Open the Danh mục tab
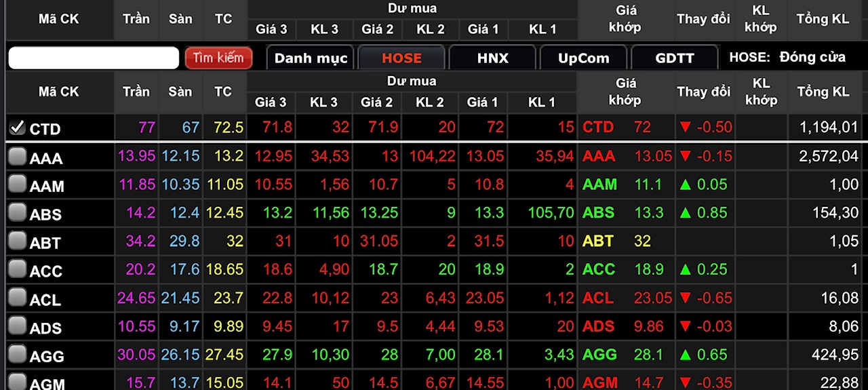 [311, 58]
